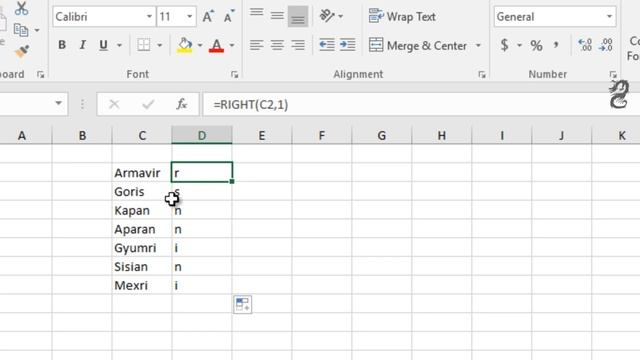Toggle Underline formatting
This screenshot has width=640, height=360.
tap(103, 45)
